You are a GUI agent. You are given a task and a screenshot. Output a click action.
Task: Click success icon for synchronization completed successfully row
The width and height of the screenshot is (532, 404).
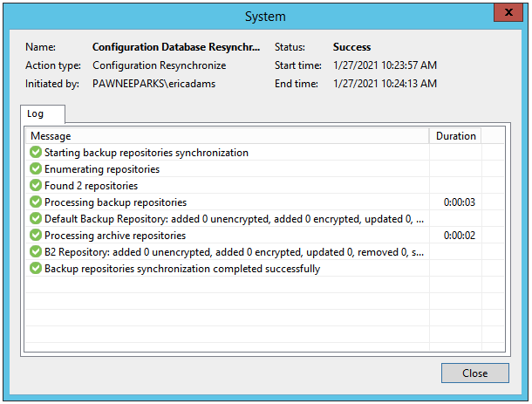pos(36,269)
